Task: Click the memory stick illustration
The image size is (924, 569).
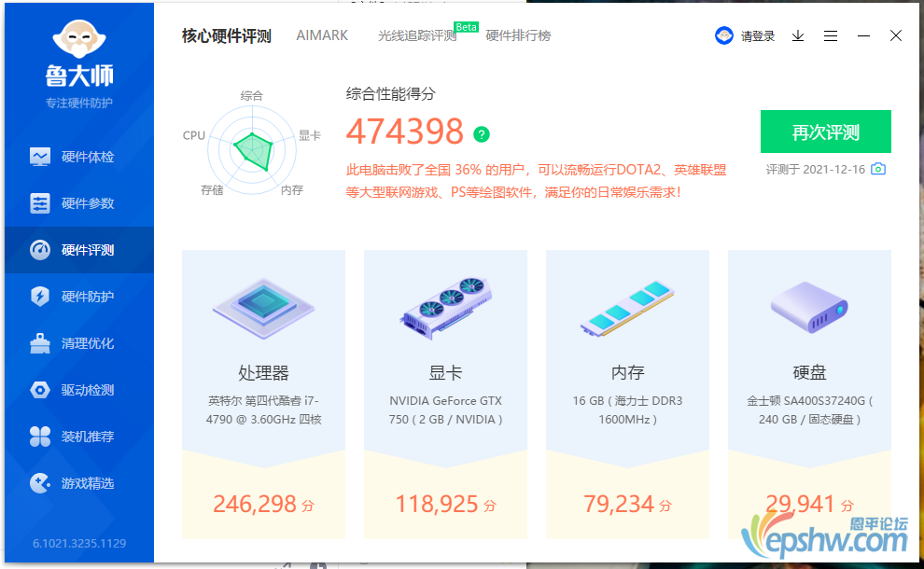Action: [627, 309]
